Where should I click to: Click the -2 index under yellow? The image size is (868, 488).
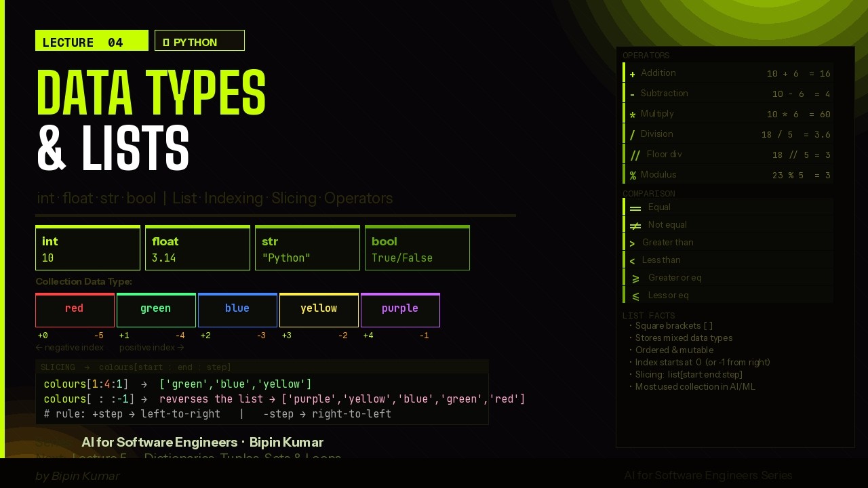coord(343,335)
